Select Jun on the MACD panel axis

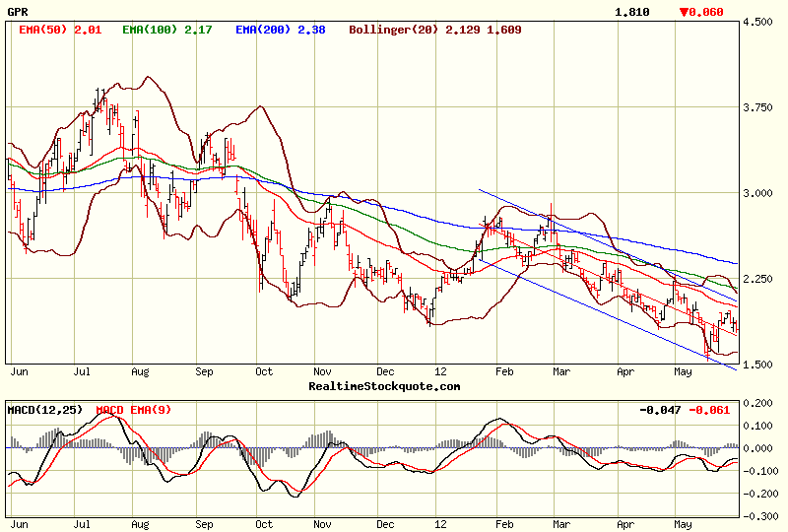coord(19,524)
